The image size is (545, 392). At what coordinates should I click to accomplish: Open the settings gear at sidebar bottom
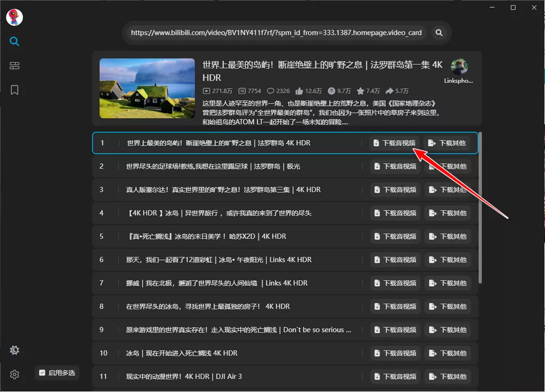point(14,375)
